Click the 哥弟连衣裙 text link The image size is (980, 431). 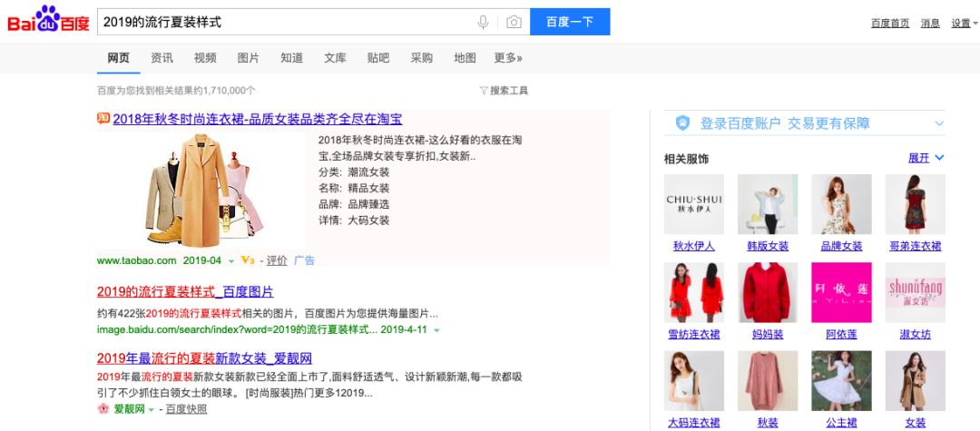(915, 246)
